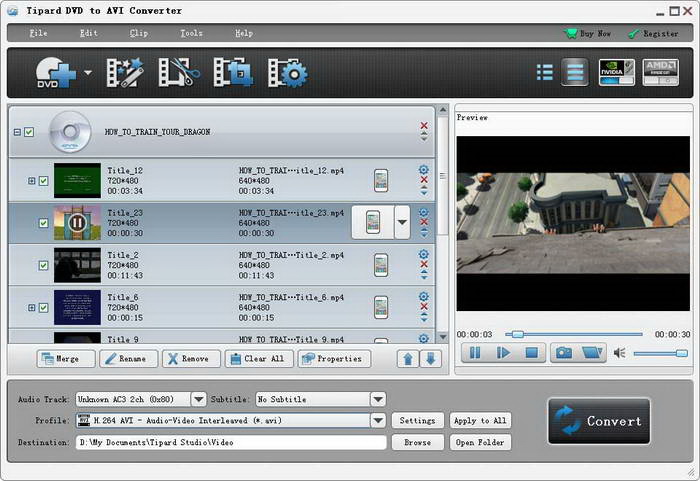
Task: Expand the Profile format dropdown
Action: pyautogui.click(x=378, y=421)
